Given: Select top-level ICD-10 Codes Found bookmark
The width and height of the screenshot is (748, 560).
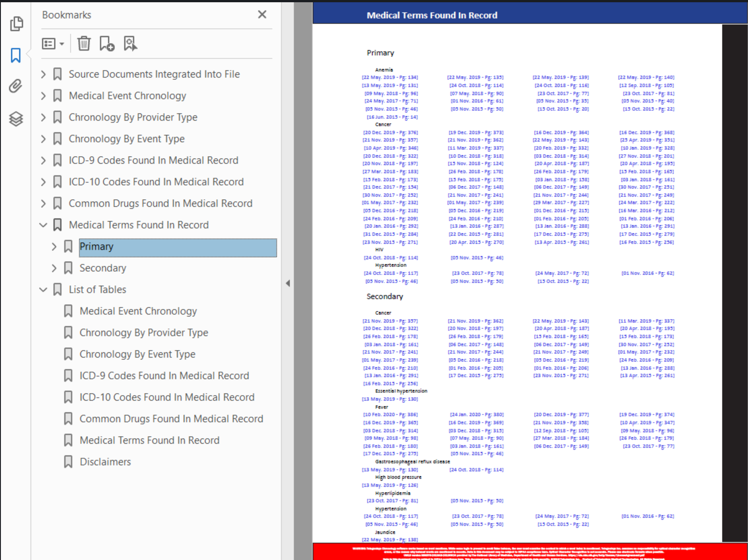Looking at the screenshot, I should pyautogui.click(x=156, y=182).
